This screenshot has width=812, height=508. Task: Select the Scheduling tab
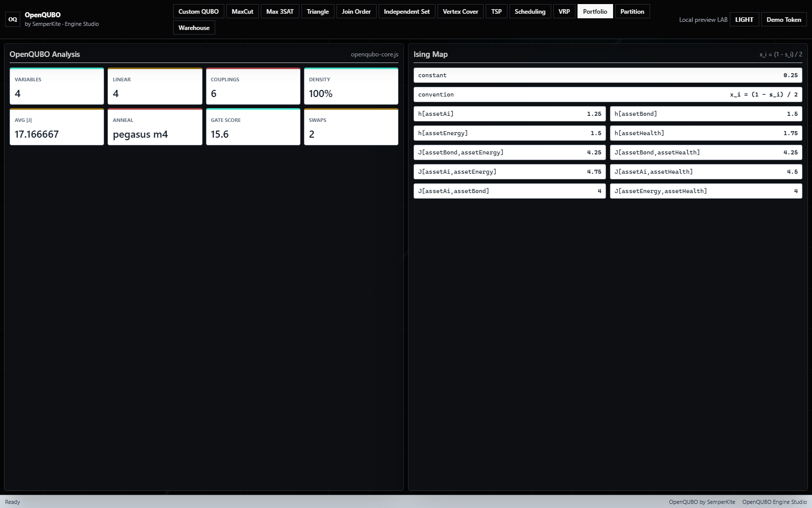click(530, 11)
